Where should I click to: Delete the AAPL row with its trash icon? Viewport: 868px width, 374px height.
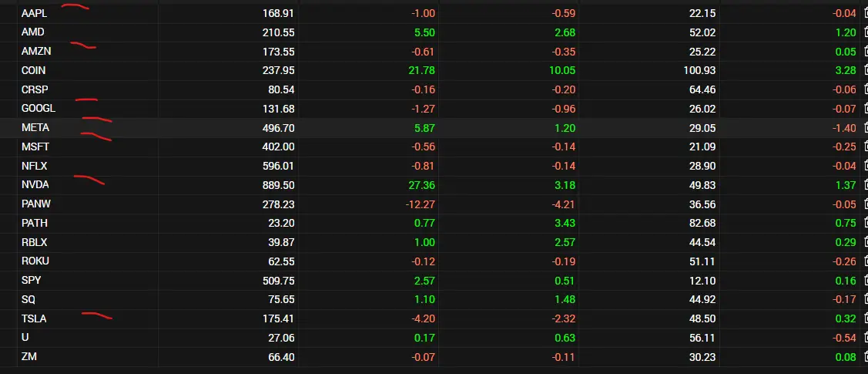(866, 13)
